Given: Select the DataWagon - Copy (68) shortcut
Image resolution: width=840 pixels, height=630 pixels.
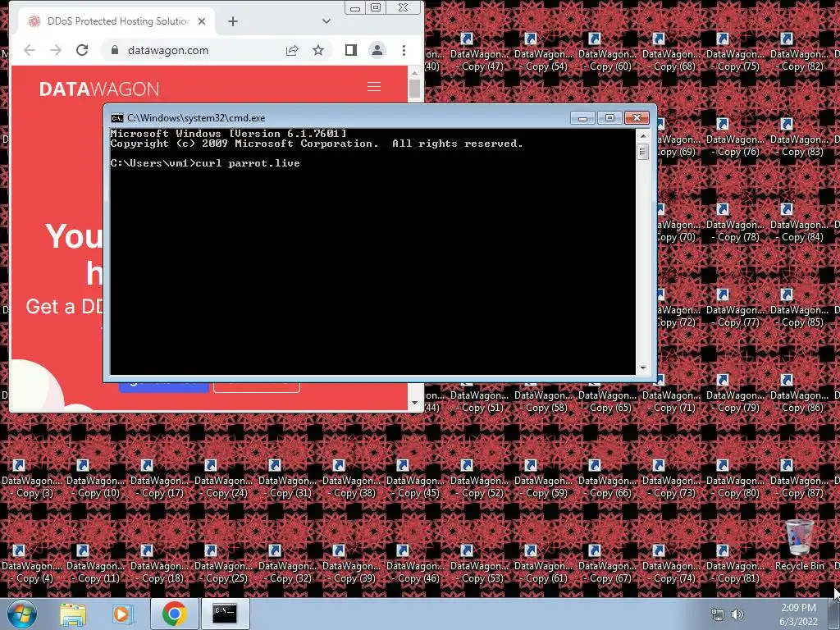Looking at the screenshot, I should click(x=671, y=52).
